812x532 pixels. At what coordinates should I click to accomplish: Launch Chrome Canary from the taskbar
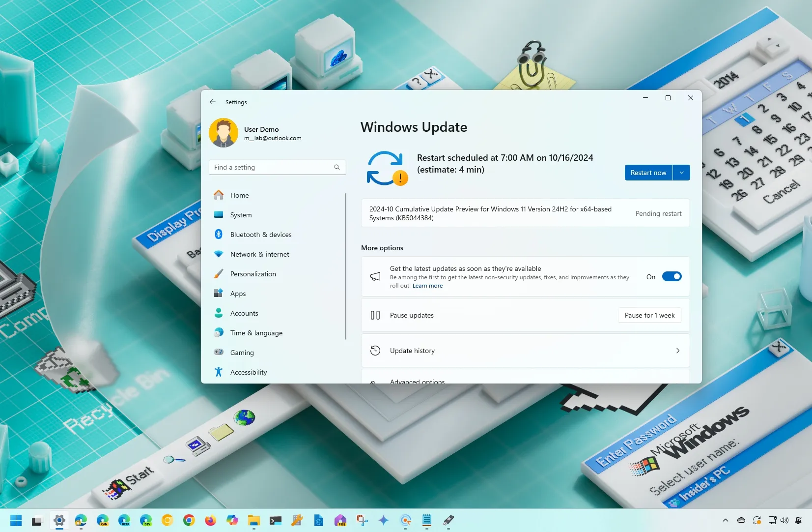[x=168, y=520]
